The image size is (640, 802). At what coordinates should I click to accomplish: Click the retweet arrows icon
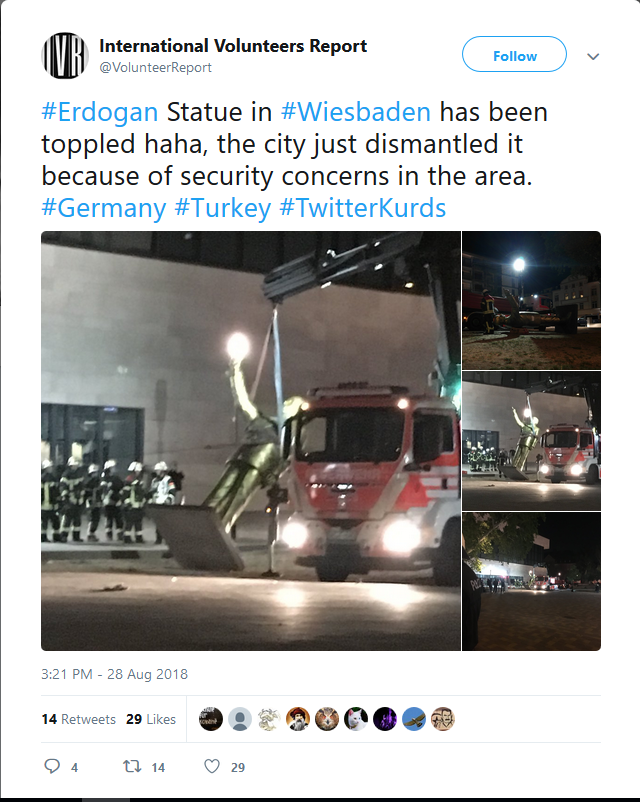pos(132,766)
